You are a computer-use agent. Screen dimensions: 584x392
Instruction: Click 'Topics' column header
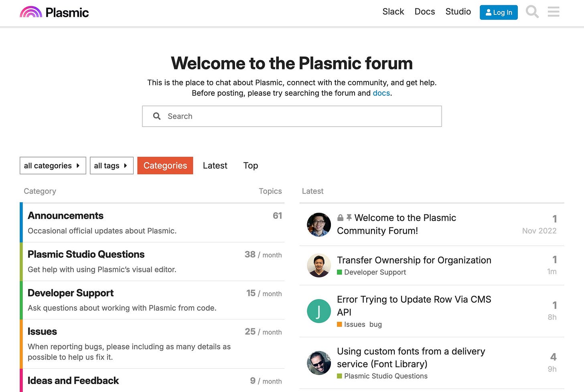click(x=270, y=191)
